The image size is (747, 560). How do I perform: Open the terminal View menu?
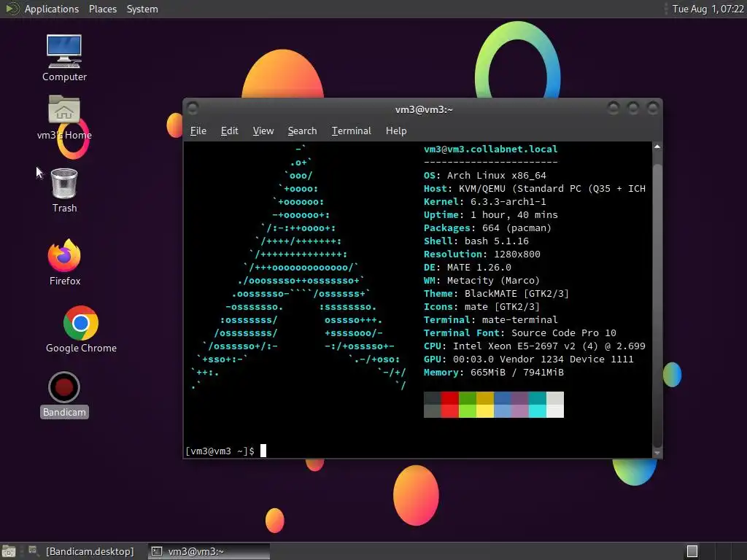[263, 131]
